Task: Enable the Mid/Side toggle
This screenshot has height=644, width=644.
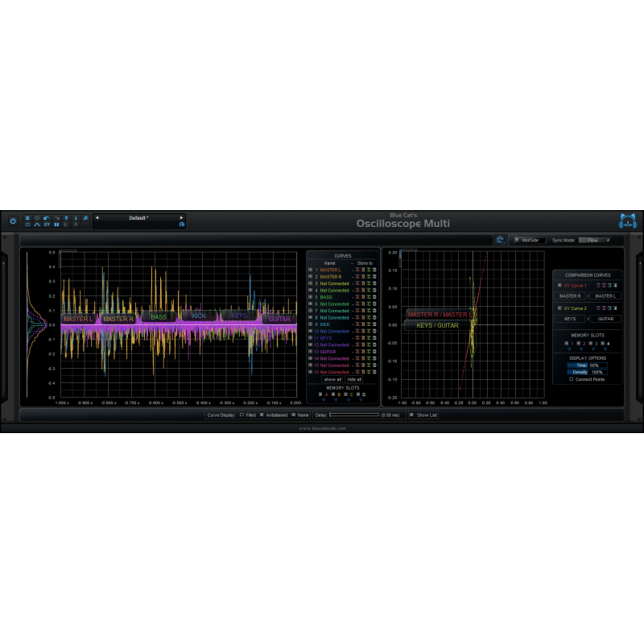Action: (516, 241)
